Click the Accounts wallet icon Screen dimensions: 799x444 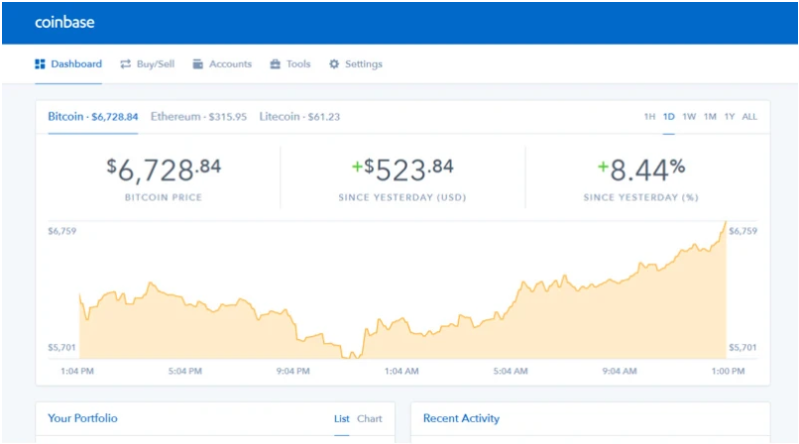198,64
